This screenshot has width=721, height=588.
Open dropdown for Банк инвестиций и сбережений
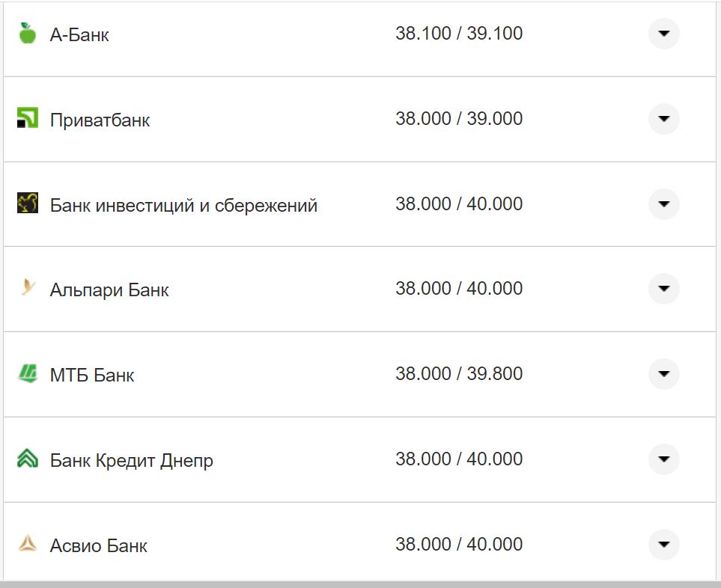point(663,203)
